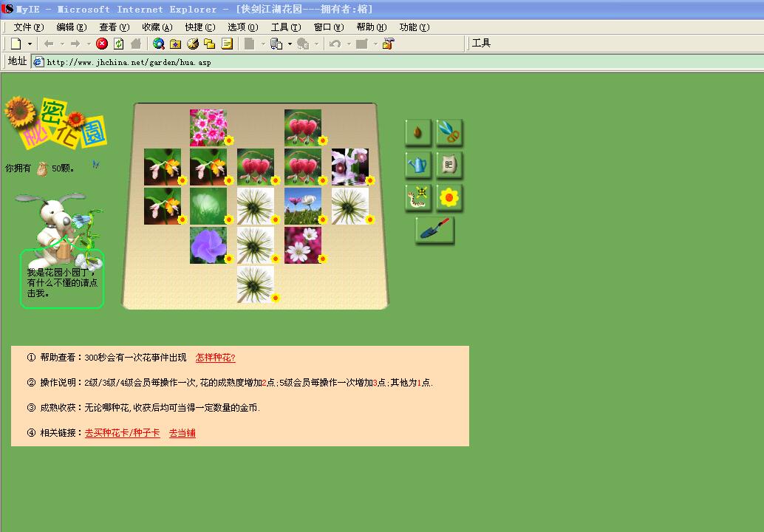Click the yellow notepad icon in toolbar
Viewport: 764px width, 532px height.
(x=227, y=44)
